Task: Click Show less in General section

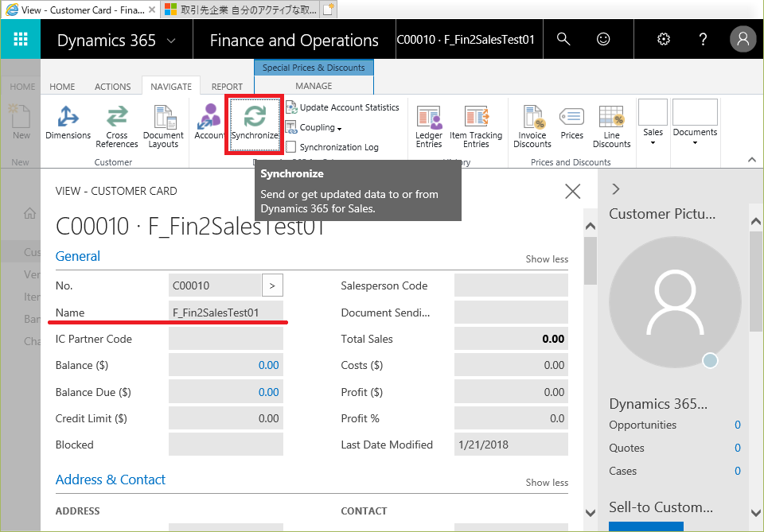Action: tap(547, 259)
